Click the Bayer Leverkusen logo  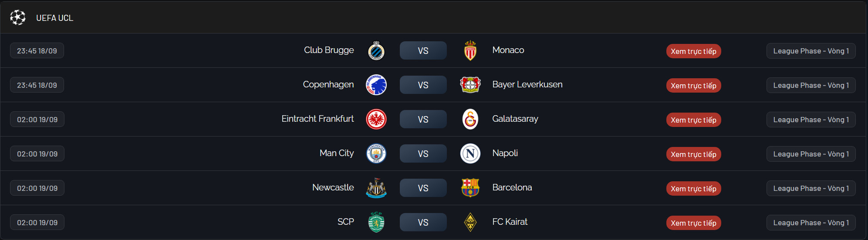(470, 85)
